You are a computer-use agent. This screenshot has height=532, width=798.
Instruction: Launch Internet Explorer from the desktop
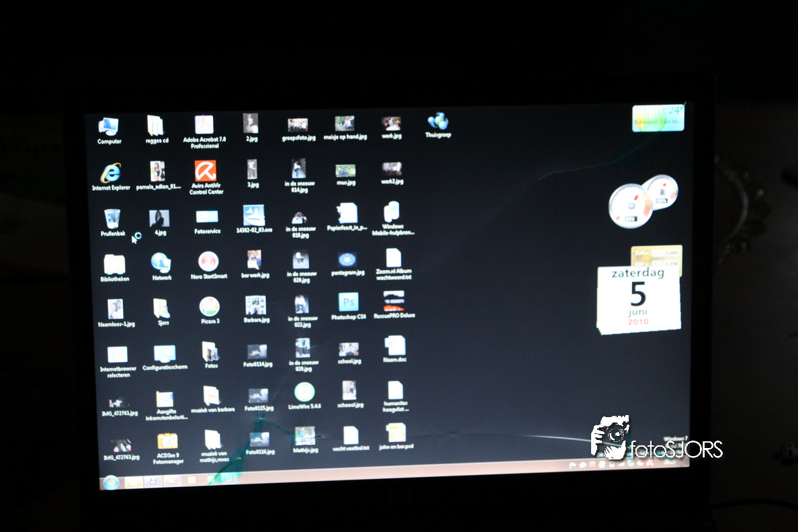[x=111, y=173]
